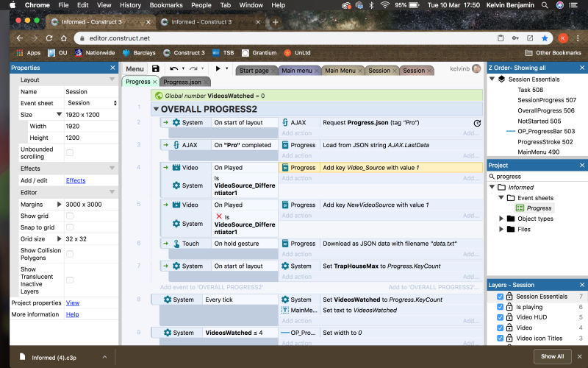Click the lock icon on Session Essentials layer
This screenshot has width=588, height=368.
coord(509,297)
